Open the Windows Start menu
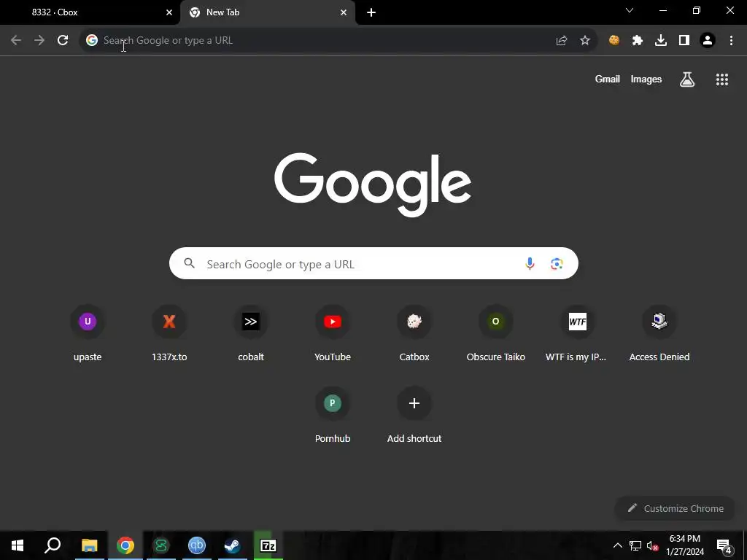This screenshot has height=560, width=747. (18, 545)
